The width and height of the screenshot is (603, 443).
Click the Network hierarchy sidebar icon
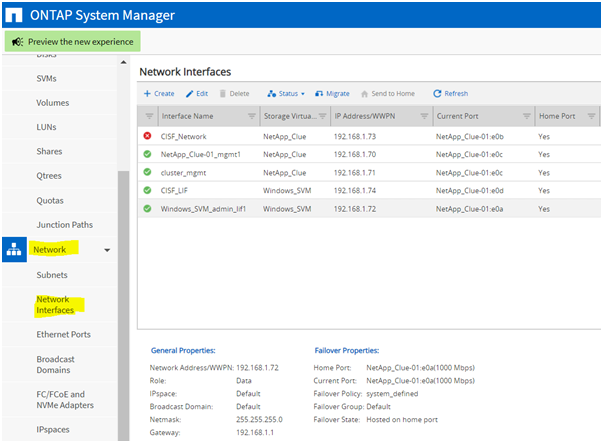coord(14,250)
